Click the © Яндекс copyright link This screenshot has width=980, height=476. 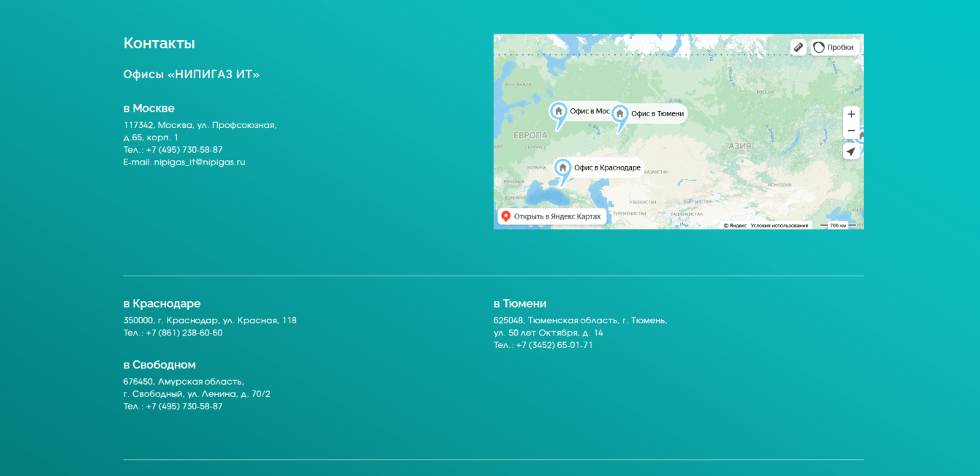point(735,225)
